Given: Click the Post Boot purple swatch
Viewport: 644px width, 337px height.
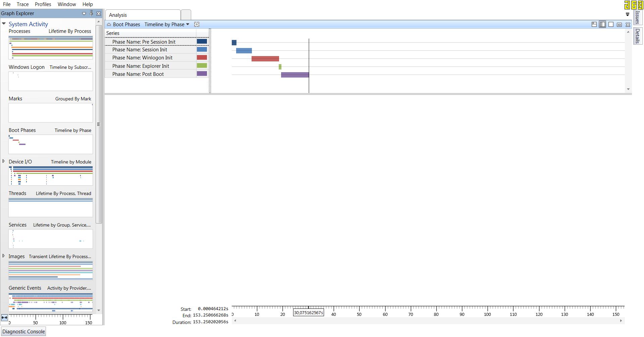Looking at the screenshot, I should pyautogui.click(x=202, y=74).
